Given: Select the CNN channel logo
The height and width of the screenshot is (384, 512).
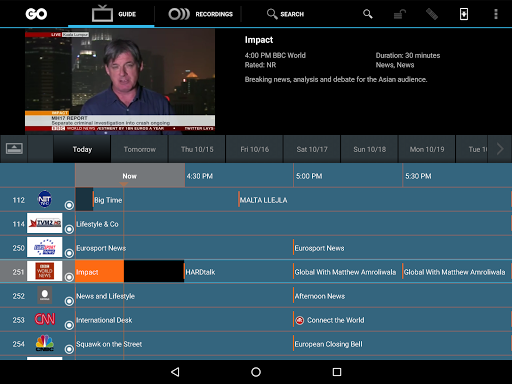Looking at the screenshot, I should pyautogui.click(x=45, y=319).
